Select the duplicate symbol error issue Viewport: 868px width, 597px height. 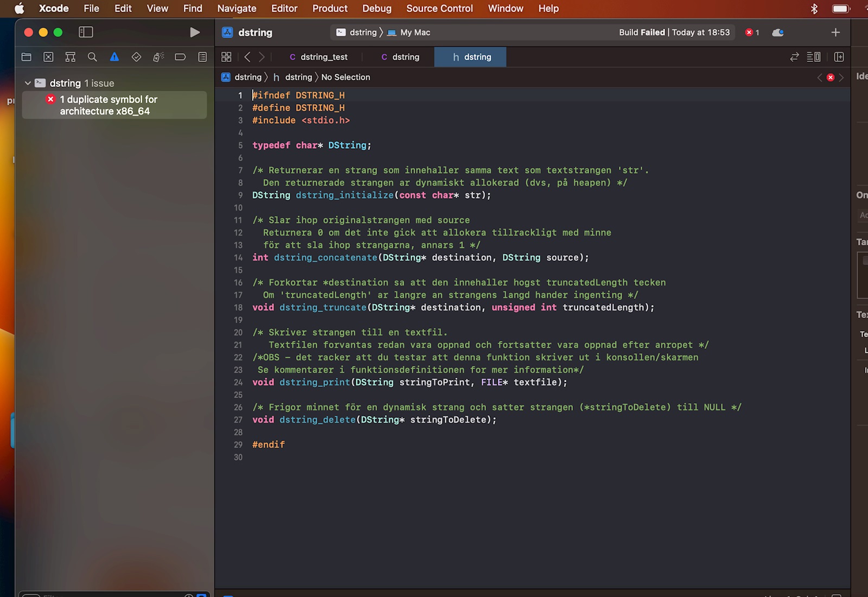tap(108, 105)
